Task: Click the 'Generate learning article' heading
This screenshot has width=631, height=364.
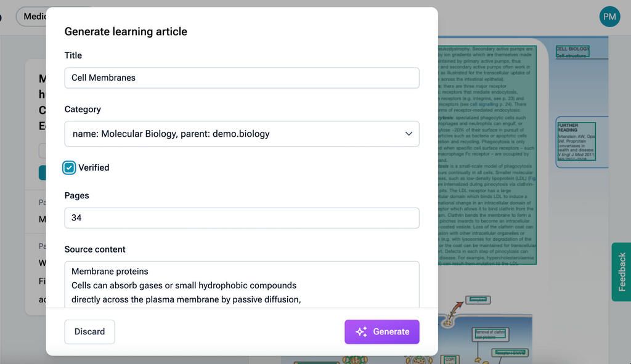Action: (x=126, y=31)
